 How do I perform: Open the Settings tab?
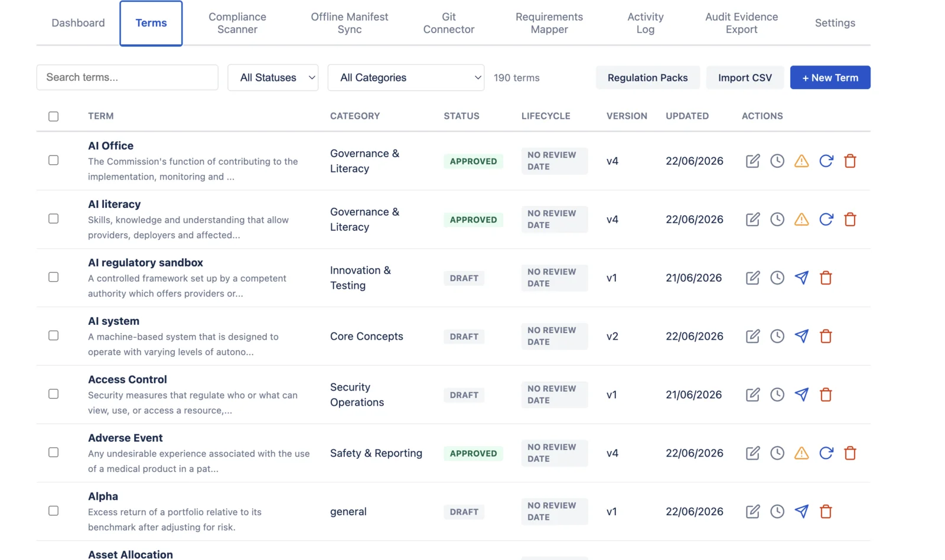pyautogui.click(x=835, y=23)
